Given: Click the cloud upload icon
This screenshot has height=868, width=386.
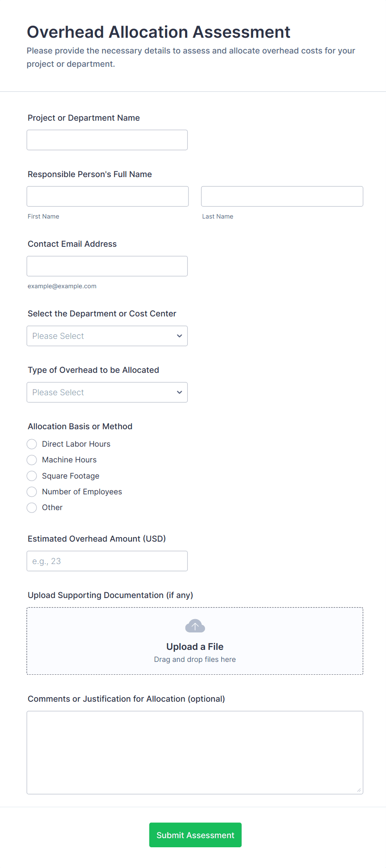Looking at the screenshot, I should pyautogui.click(x=195, y=626).
